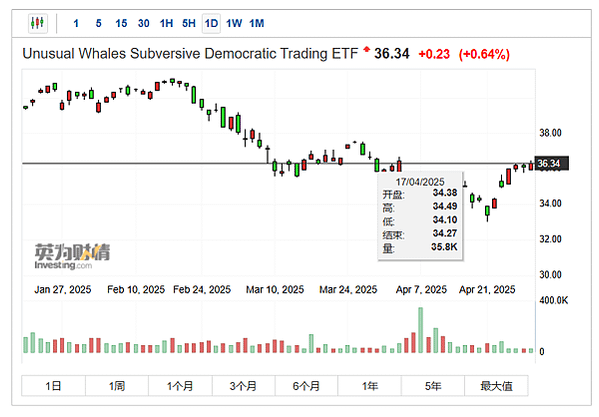Choose the 1D daily interval
Viewport: 599px width, 417px height.
[211, 24]
